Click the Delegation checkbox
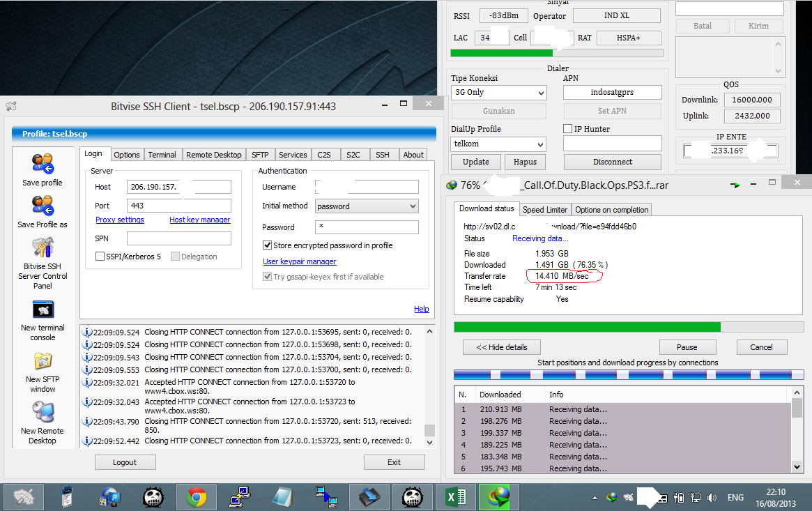 pyautogui.click(x=175, y=257)
